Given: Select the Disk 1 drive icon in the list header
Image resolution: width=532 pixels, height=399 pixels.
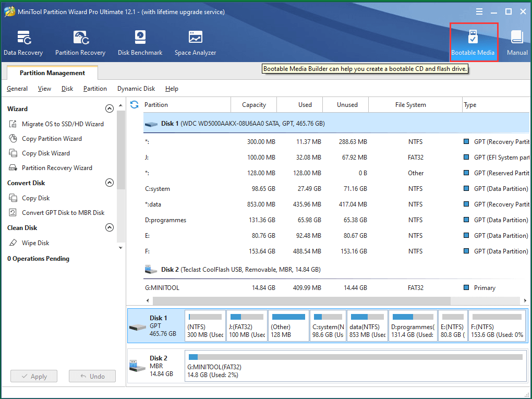Looking at the screenshot, I should click(151, 124).
